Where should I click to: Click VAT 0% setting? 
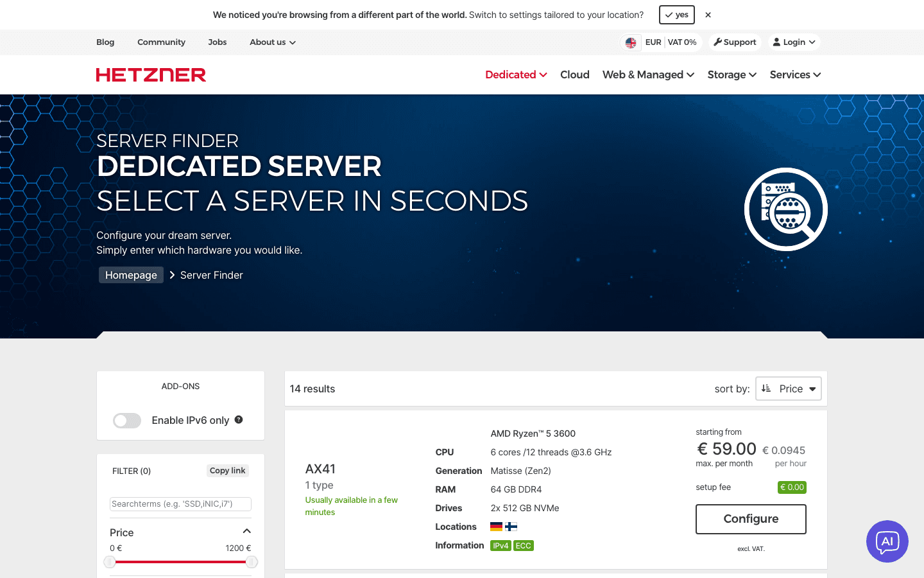click(682, 42)
